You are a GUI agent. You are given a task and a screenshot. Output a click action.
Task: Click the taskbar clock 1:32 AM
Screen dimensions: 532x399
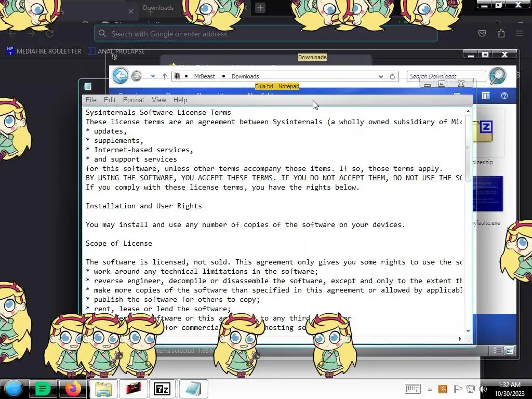tap(509, 389)
